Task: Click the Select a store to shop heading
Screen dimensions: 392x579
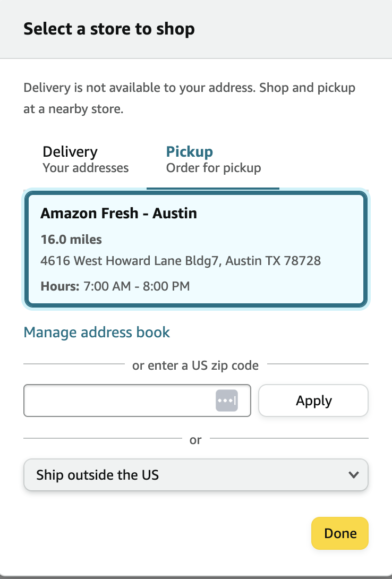Action: 109,29
